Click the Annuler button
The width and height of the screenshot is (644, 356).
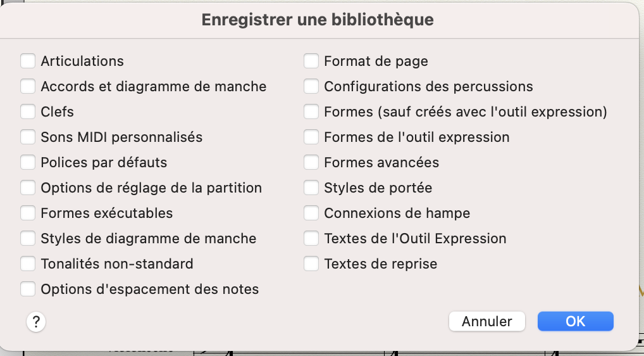tap(486, 321)
